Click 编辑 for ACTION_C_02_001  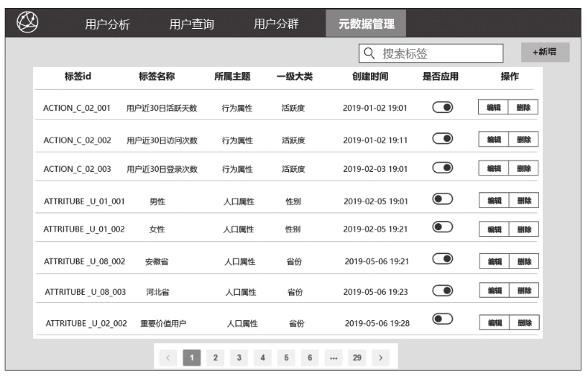493,107
